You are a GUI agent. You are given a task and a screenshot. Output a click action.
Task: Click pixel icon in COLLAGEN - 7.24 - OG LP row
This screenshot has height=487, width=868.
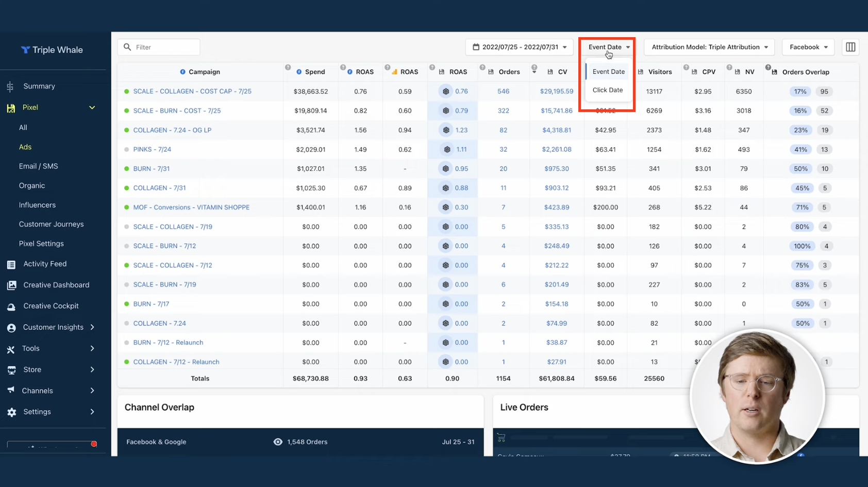tap(446, 130)
